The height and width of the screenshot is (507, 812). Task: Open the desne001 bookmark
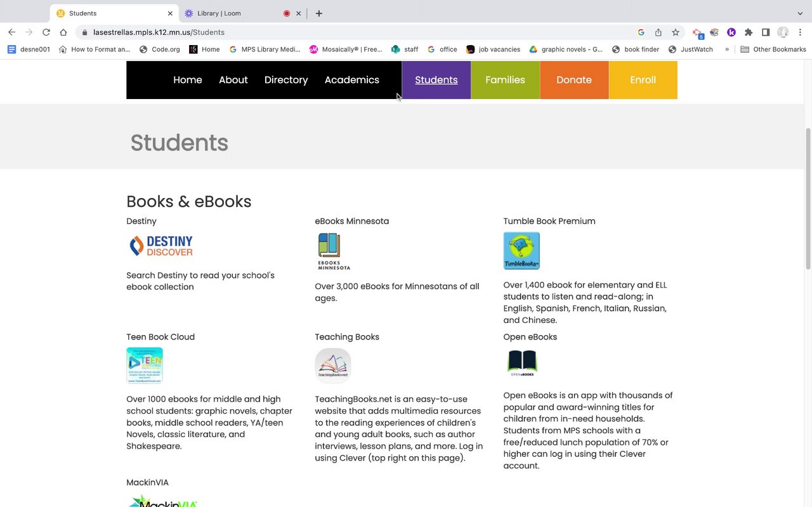tap(29, 49)
